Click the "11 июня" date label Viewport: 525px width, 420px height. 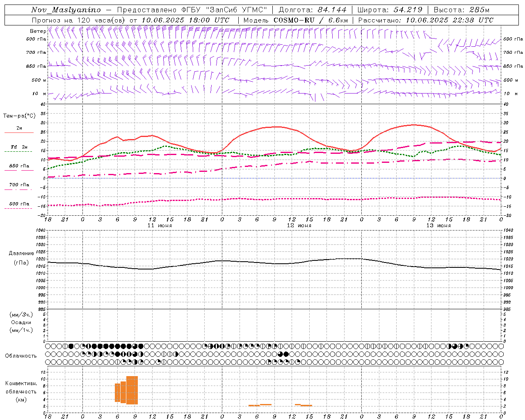pos(160,226)
